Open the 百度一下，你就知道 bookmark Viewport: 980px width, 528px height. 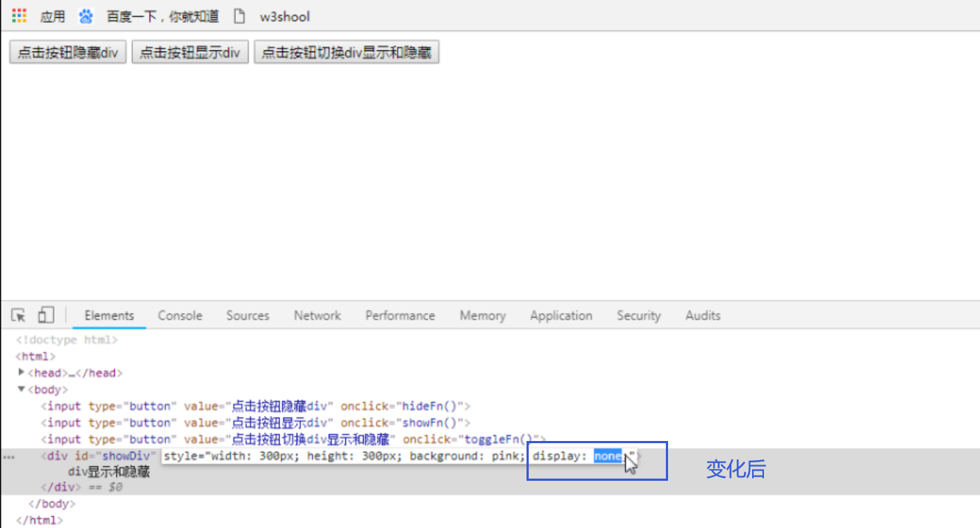click(162, 15)
